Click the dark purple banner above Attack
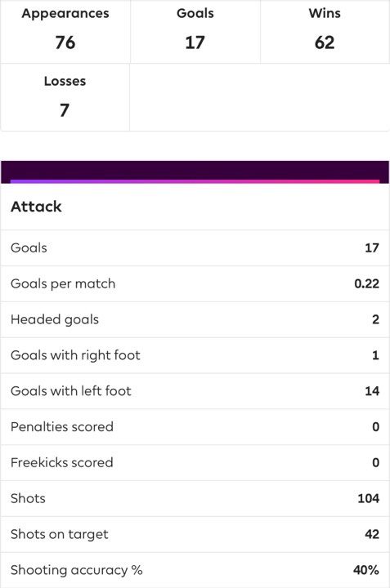 pos(195,171)
